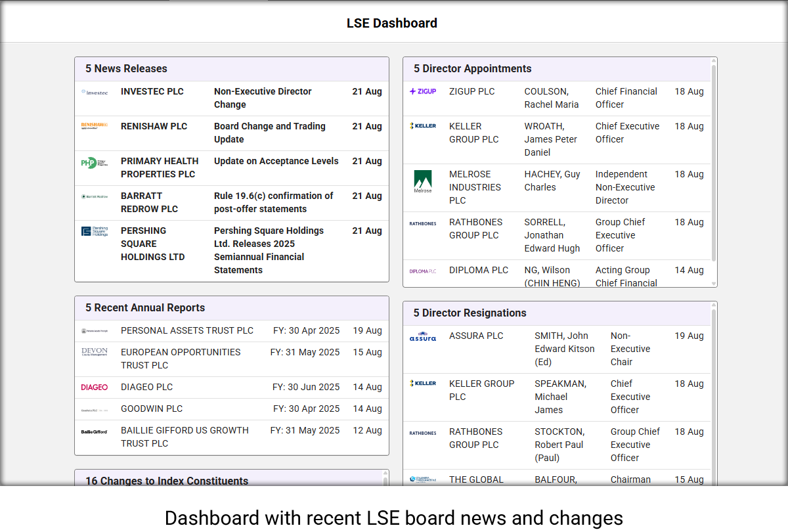The width and height of the screenshot is (788, 532).
Task: Click the 5 Recent Annual Reports header
Action: [x=232, y=308]
